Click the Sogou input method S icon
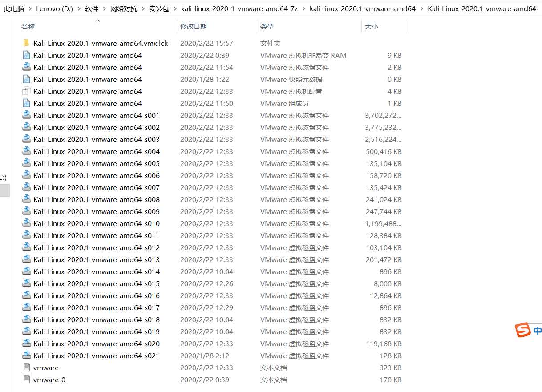542x392 pixels. pyautogui.click(x=523, y=330)
